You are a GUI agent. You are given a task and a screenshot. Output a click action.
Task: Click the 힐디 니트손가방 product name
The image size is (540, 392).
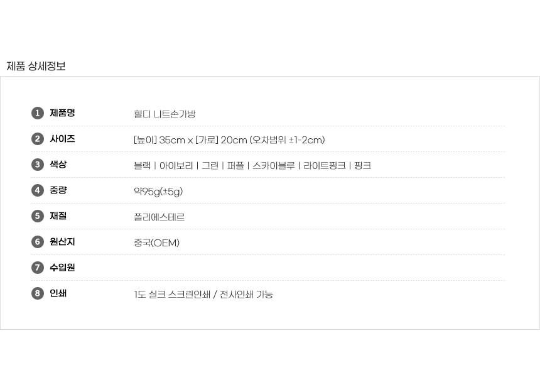pos(165,114)
